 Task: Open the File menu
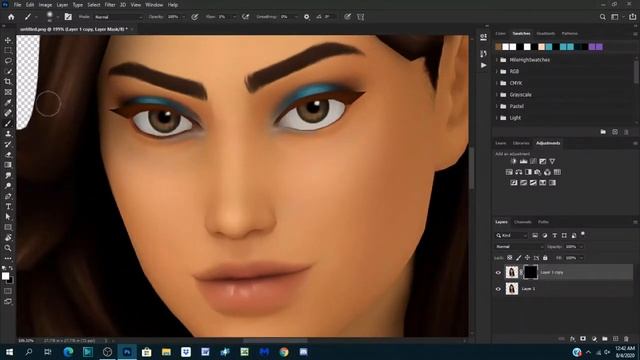[17, 5]
